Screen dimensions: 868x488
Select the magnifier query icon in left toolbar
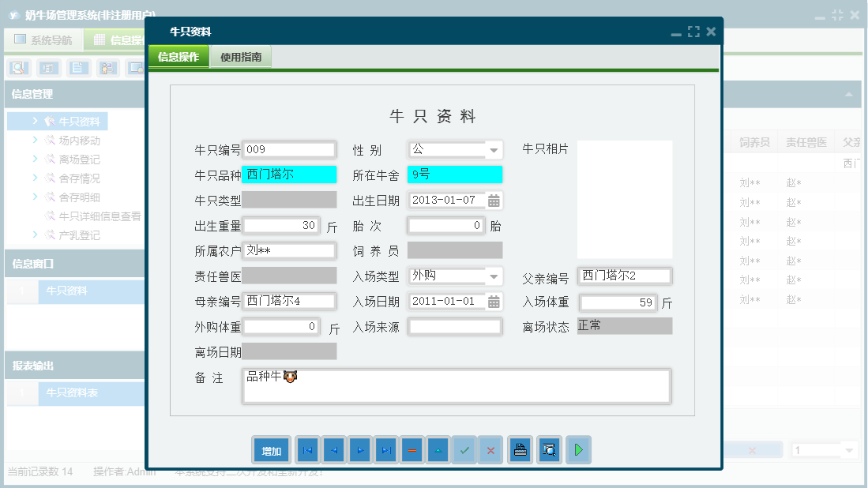click(x=17, y=68)
